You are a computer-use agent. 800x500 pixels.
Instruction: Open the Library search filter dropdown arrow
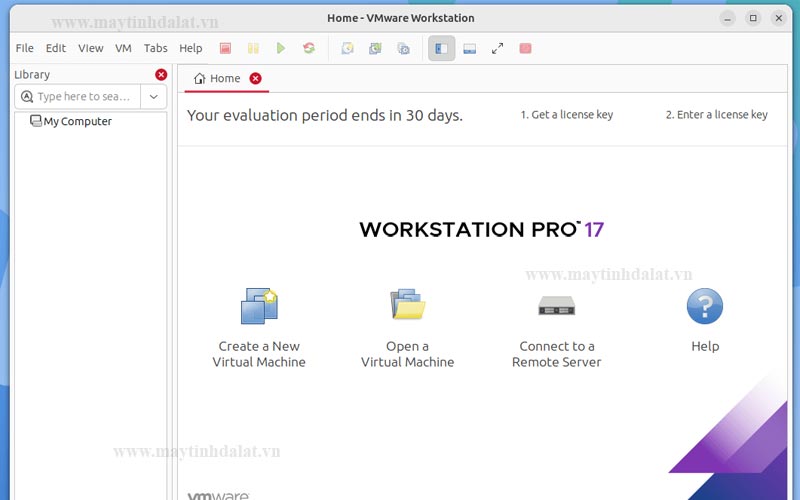154,96
